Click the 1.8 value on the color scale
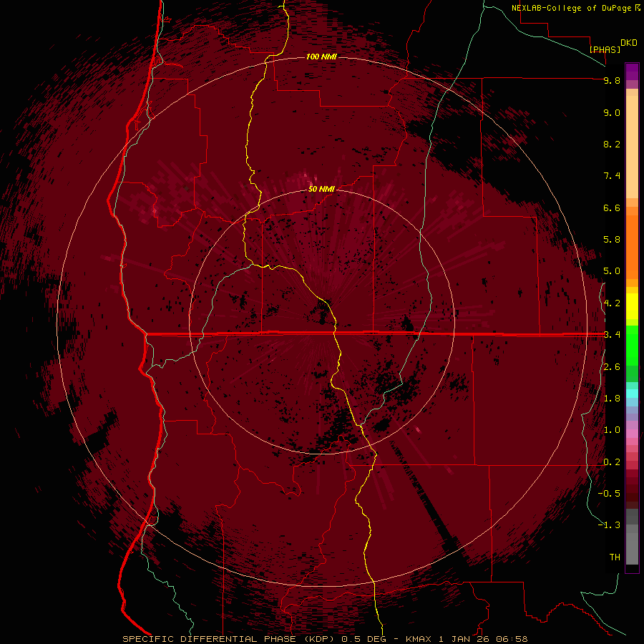Screen dimensions: 644x644 point(612,399)
